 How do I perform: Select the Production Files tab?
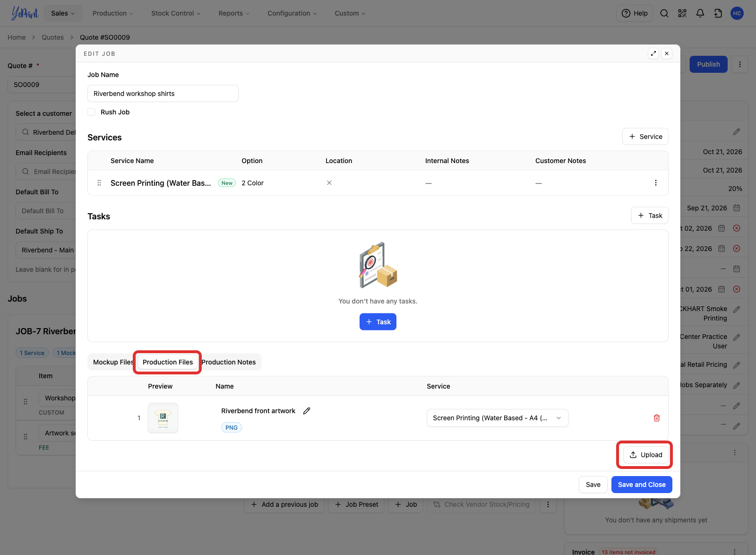[x=168, y=362]
